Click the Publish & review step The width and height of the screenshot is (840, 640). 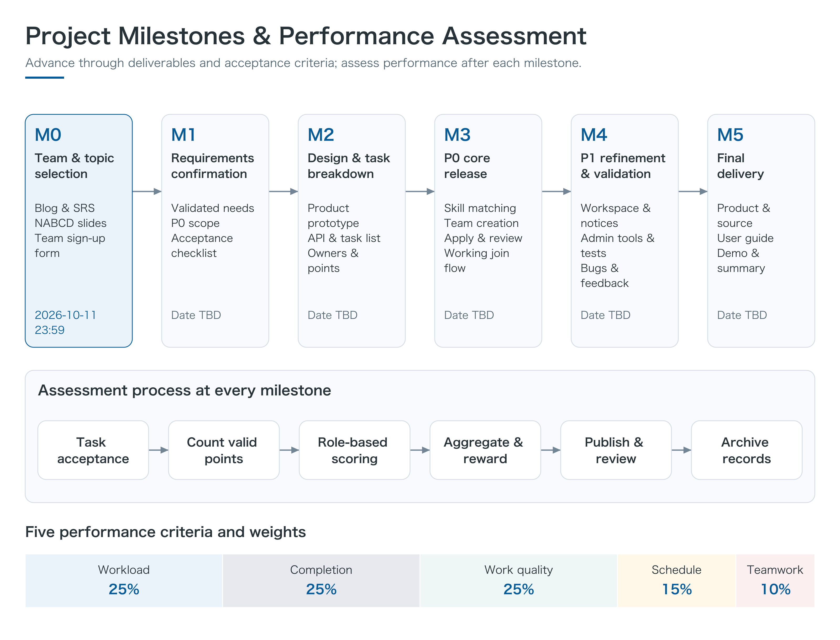click(x=616, y=450)
